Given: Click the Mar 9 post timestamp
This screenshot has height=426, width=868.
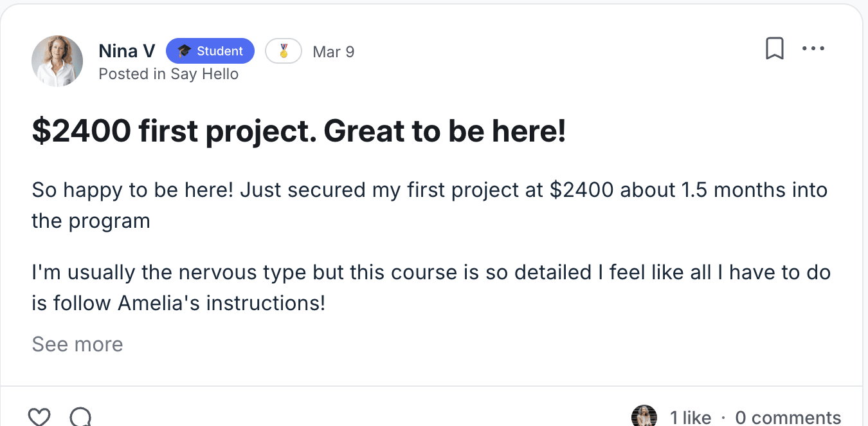Looking at the screenshot, I should [x=333, y=51].
